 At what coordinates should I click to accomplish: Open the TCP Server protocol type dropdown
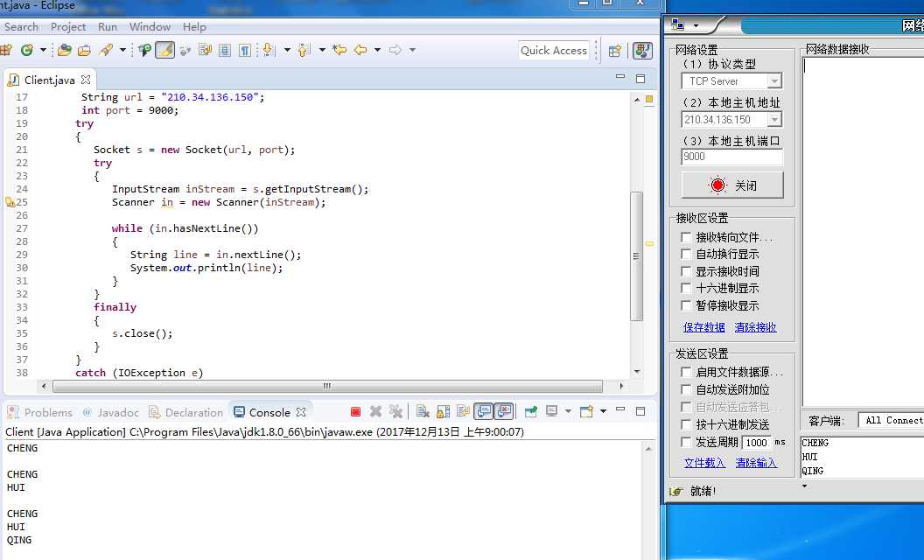(x=775, y=80)
